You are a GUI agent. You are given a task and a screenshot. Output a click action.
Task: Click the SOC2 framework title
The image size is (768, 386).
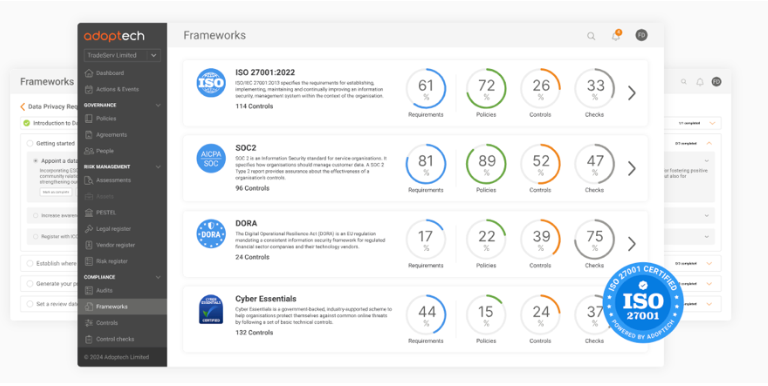[x=246, y=148]
